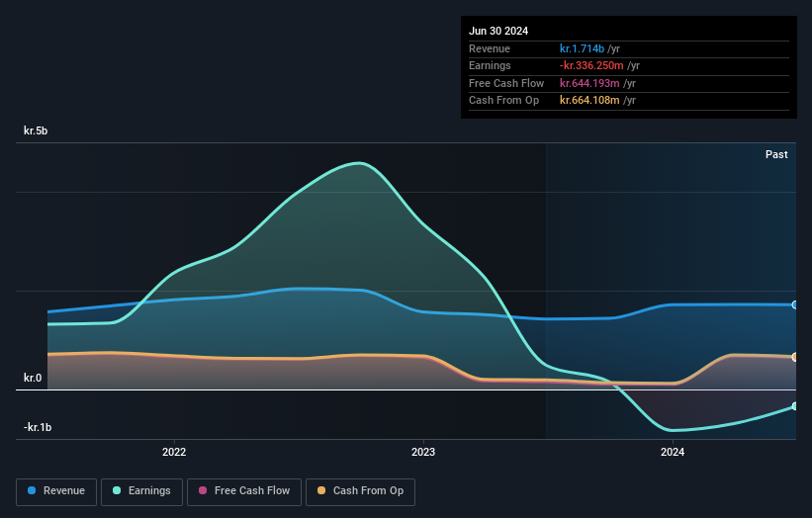
Task: Click the orange Cash From Op legend dot
Action: 321,490
